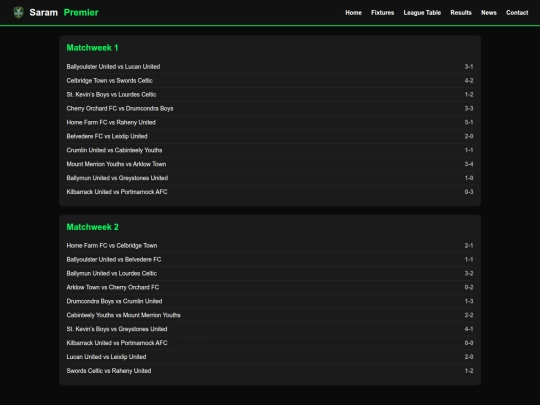540x405 pixels.
Task: Click the Saram Premier site title
Action: [64, 13]
